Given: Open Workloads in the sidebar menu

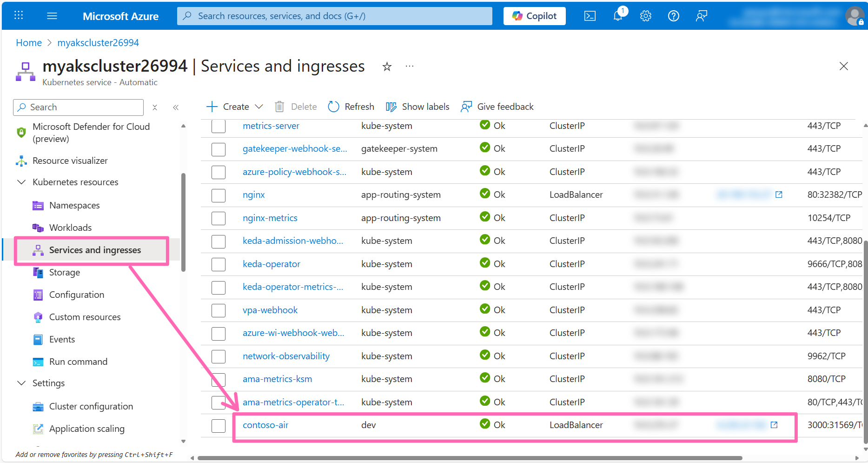Looking at the screenshot, I should 70,228.
